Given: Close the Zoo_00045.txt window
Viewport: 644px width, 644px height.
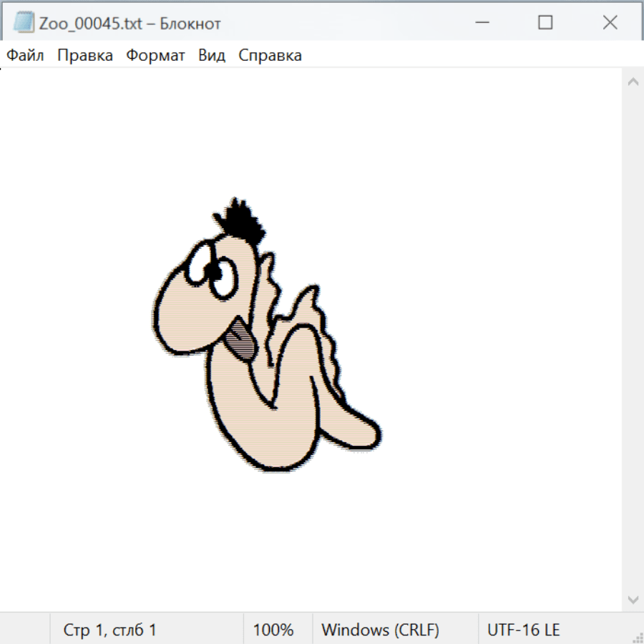Looking at the screenshot, I should click(610, 23).
